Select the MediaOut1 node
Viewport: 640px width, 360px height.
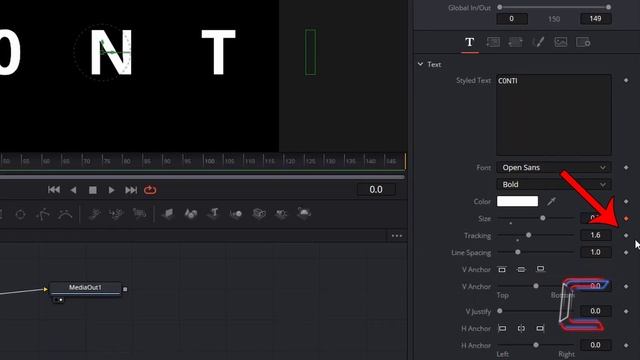tap(85, 288)
